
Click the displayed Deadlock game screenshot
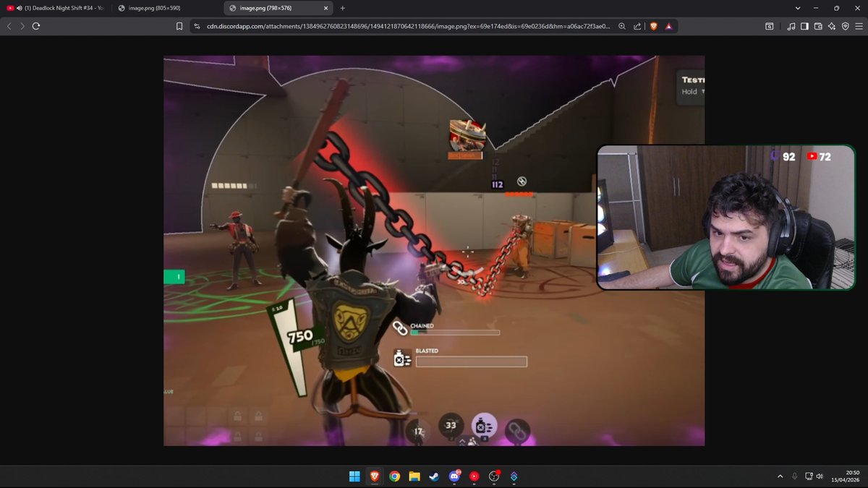(434, 251)
